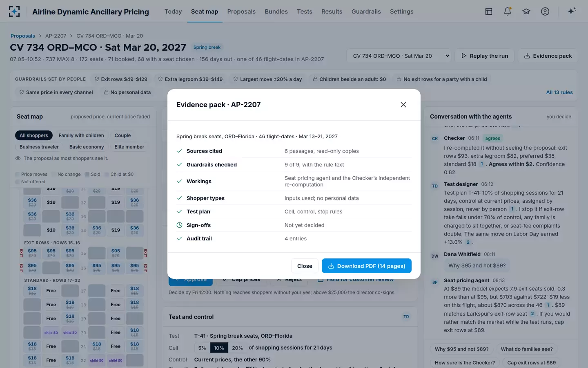This screenshot has height=368, width=588.
Task: Select the Basic economy filter
Action: pos(87,147)
